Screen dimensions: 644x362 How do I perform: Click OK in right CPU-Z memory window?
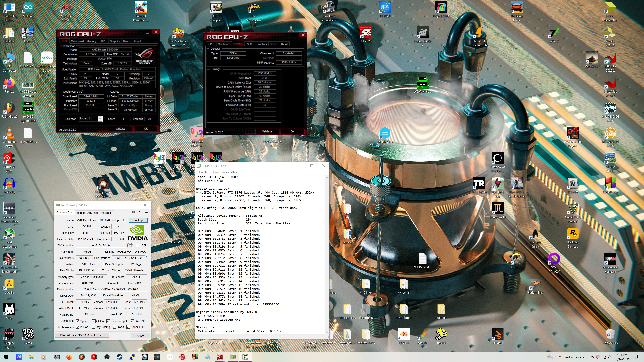[292, 131]
